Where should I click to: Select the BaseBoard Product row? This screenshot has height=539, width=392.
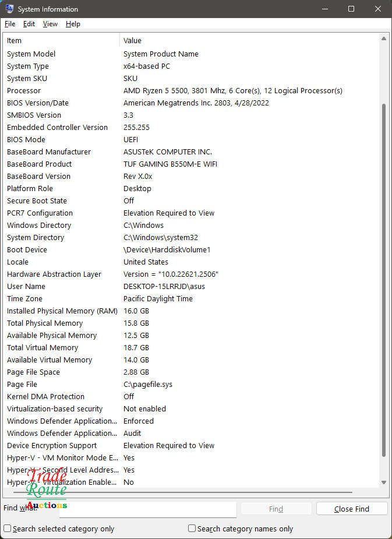[x=191, y=164]
